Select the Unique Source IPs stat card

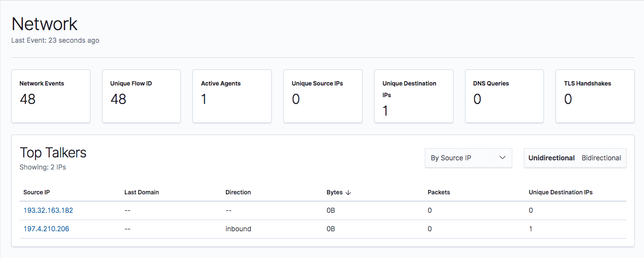pos(323,96)
